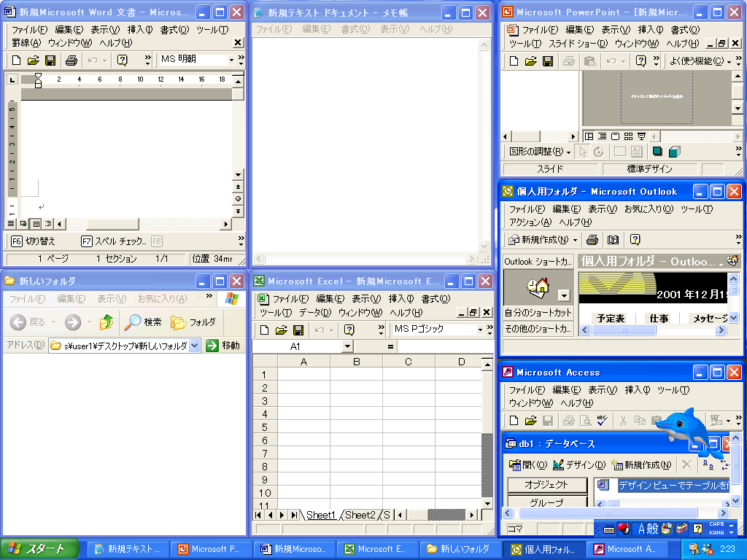
Task: Click Word's horizontal scrollbar thumb
Action: (112, 224)
